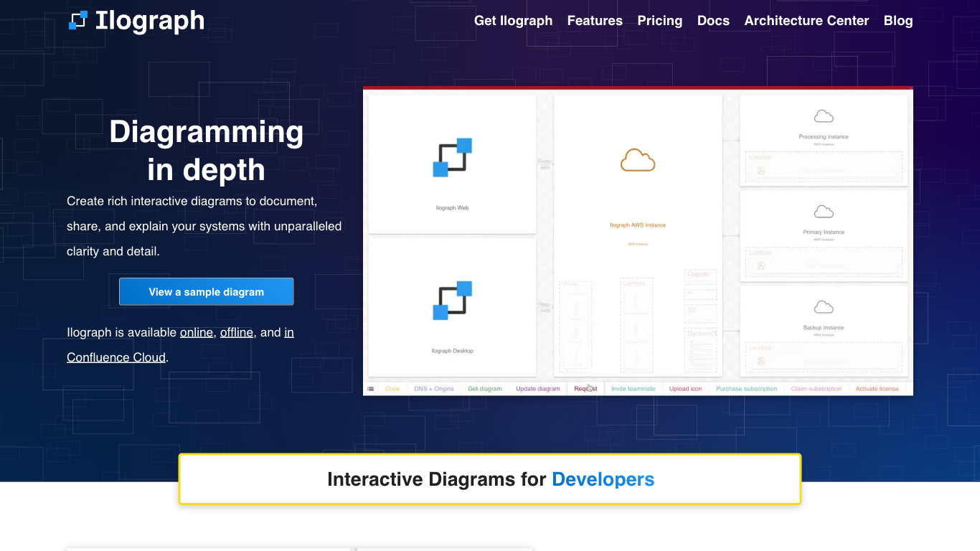980x551 pixels.
Task: Click the 'Ilograph AWS Instance' label
Action: pos(638,225)
